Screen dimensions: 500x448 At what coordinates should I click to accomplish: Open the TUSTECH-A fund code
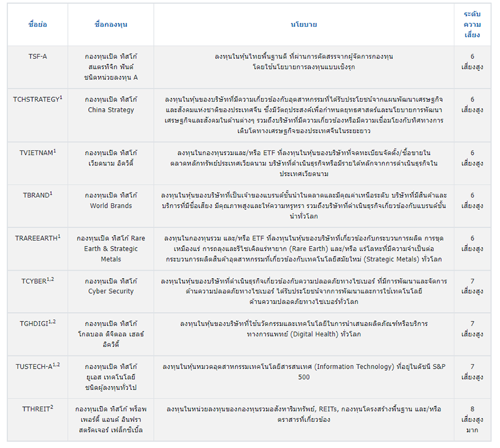pyautogui.click(x=37, y=366)
